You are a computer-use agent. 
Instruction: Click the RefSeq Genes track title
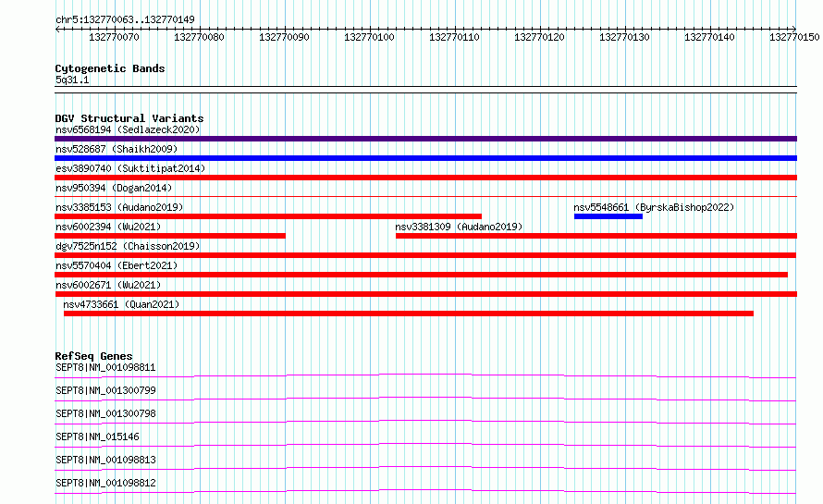pyautogui.click(x=93, y=356)
